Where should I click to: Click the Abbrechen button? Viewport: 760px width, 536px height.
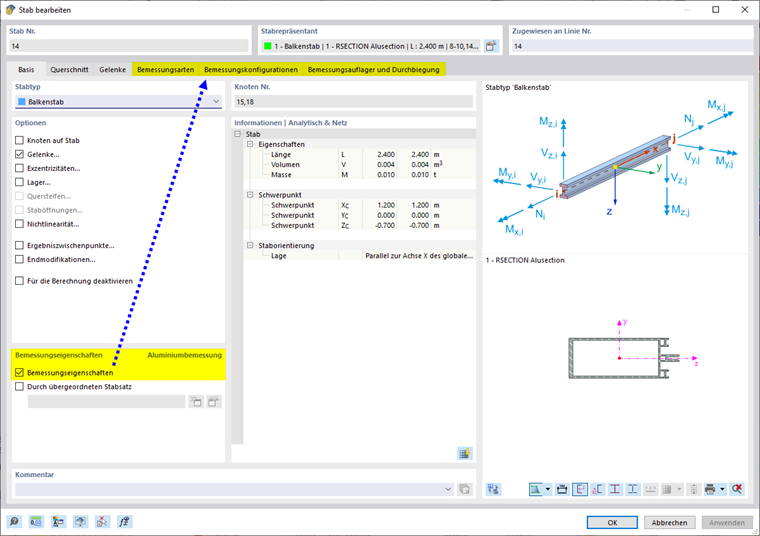pos(669,522)
